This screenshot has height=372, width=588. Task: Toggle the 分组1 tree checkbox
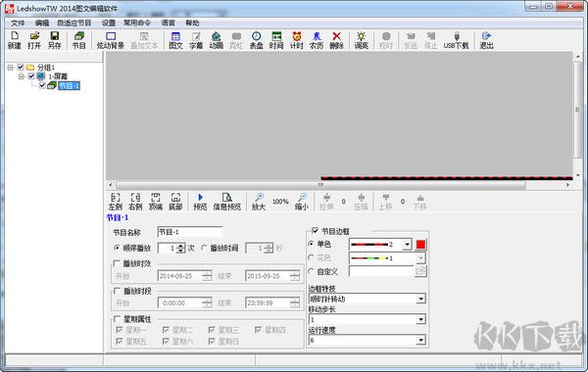tap(21, 67)
